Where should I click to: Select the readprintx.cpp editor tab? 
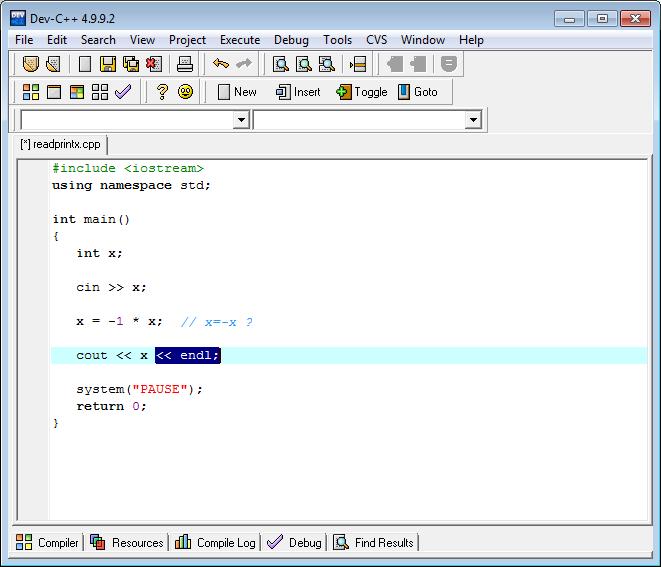coord(60,144)
